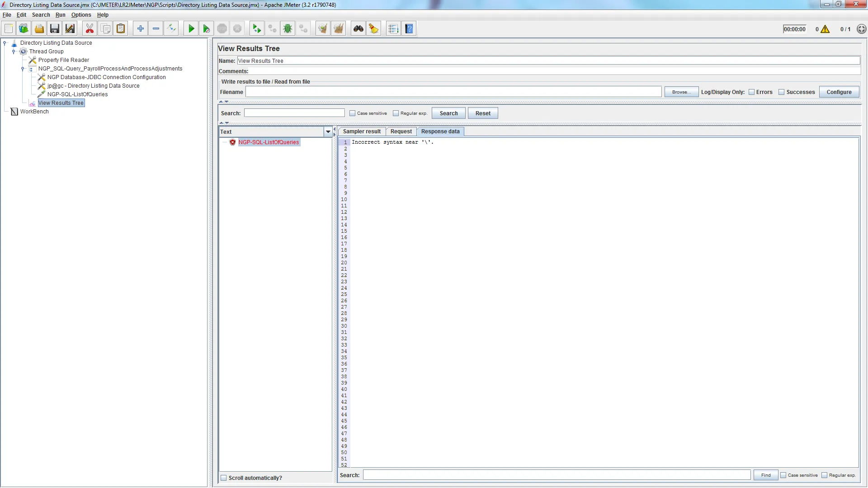Viewport: 868px width, 488px height.
Task: Click the Function Helper list icon
Action: tap(393, 29)
